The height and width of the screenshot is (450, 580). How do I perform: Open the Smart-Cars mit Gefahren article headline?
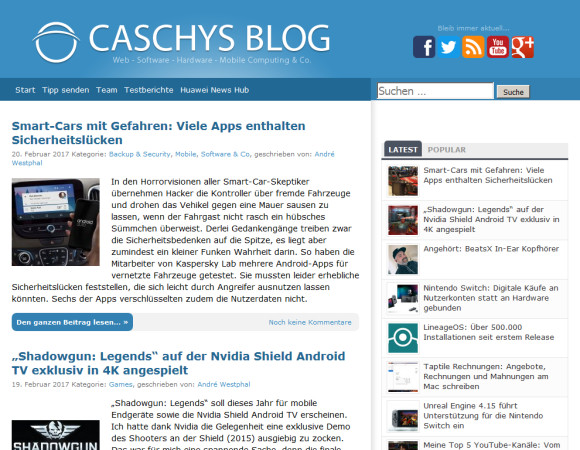click(158, 133)
